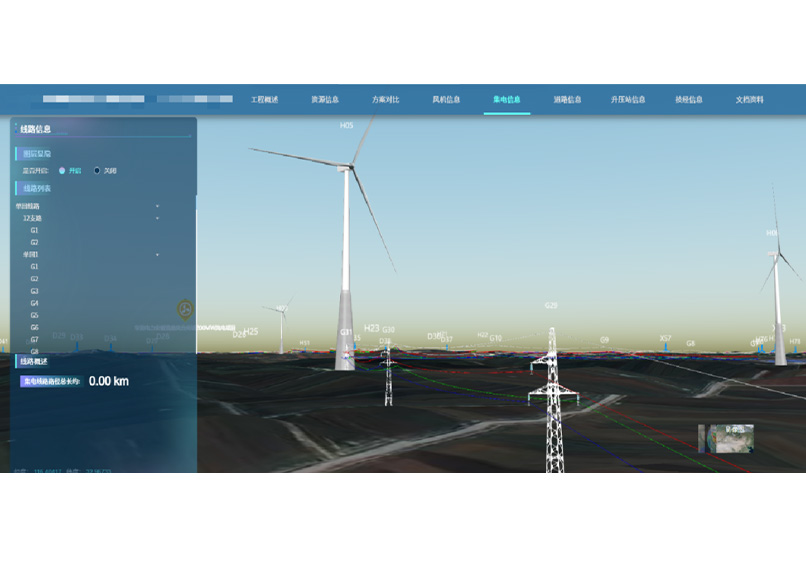
Task: Click the G10 map label
Action: 496,338
